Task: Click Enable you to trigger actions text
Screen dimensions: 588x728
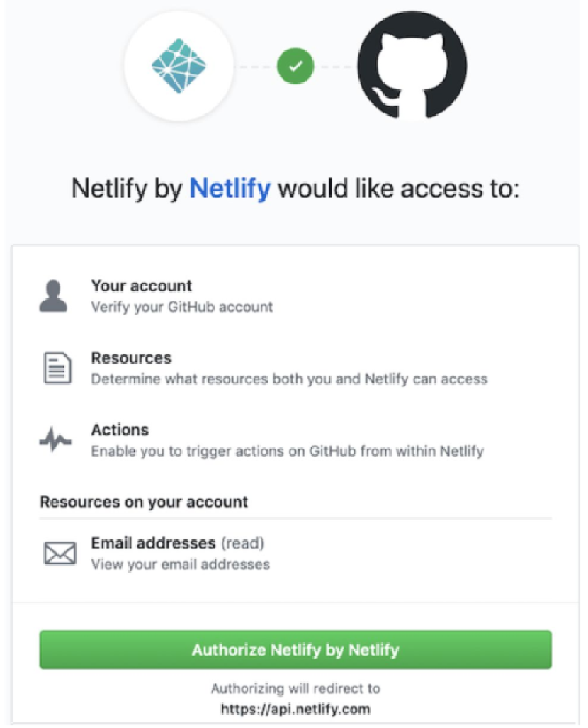Action: pyautogui.click(x=288, y=451)
